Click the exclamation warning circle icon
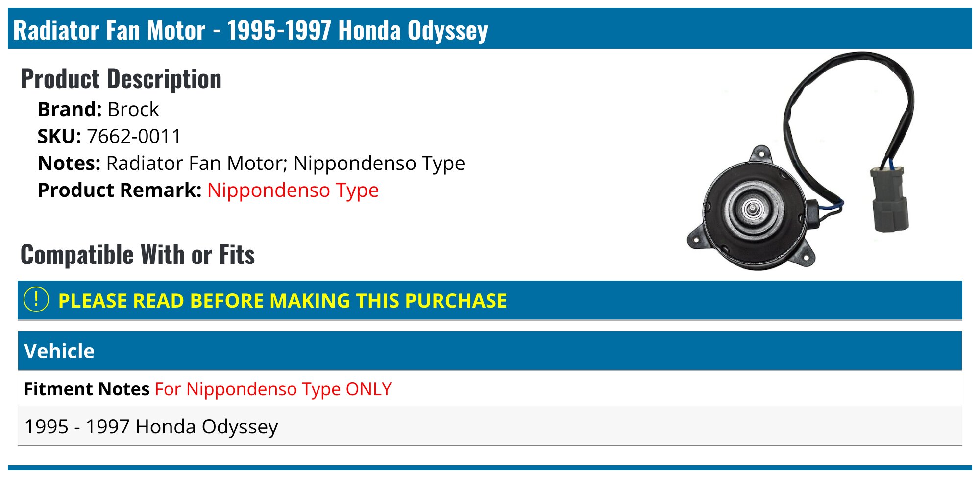This screenshot has height=478, width=980. click(x=36, y=300)
